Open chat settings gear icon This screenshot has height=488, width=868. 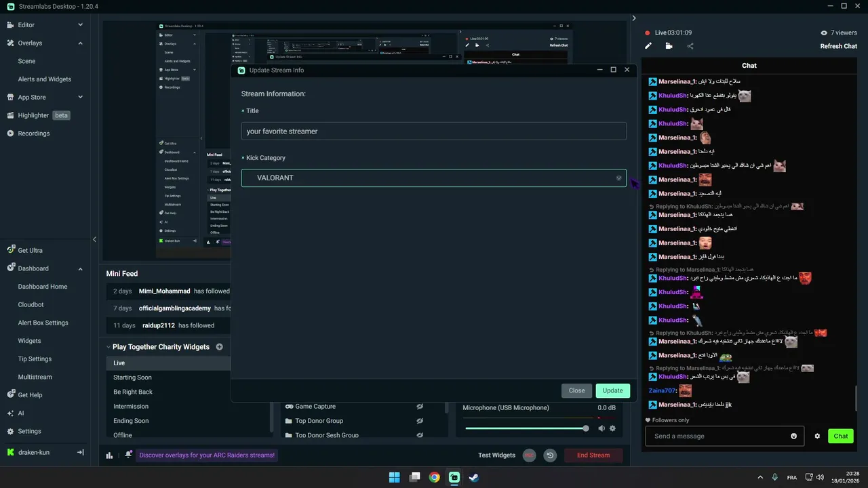tap(817, 436)
